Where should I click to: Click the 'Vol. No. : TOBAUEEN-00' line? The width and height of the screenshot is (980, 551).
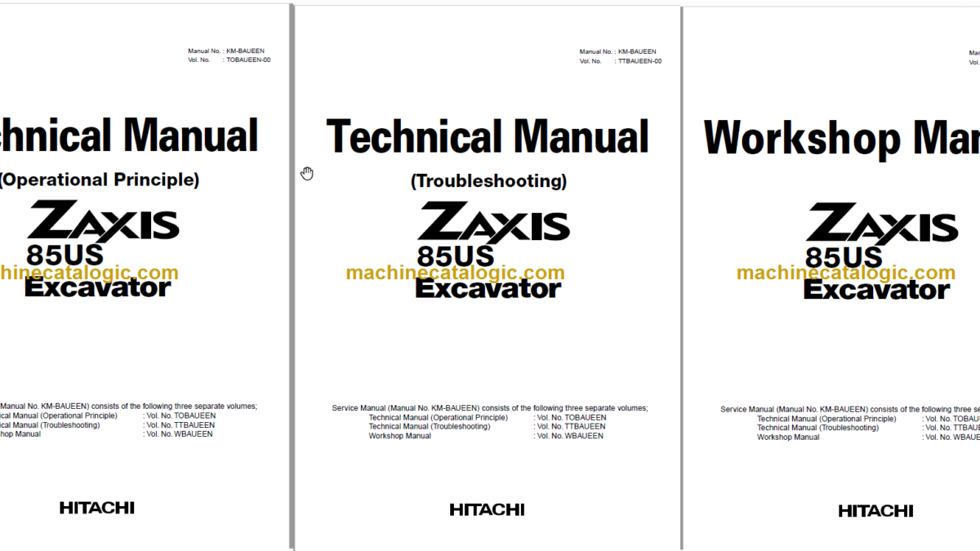(229, 60)
